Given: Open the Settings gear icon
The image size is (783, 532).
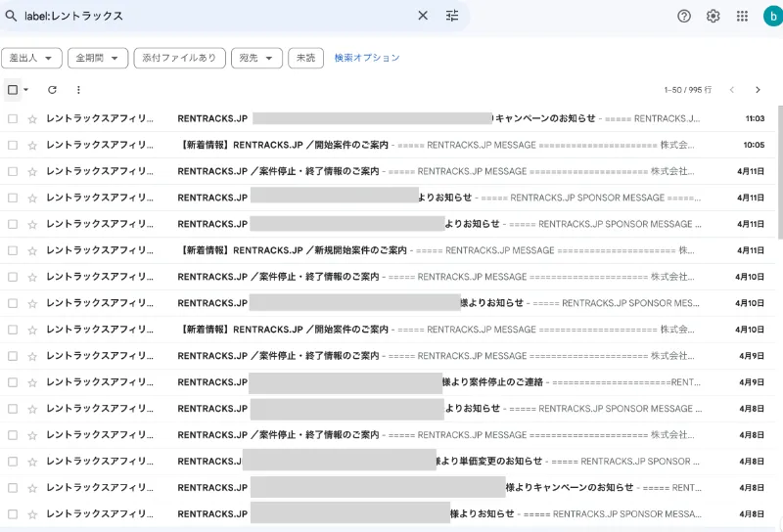Looking at the screenshot, I should [x=714, y=16].
